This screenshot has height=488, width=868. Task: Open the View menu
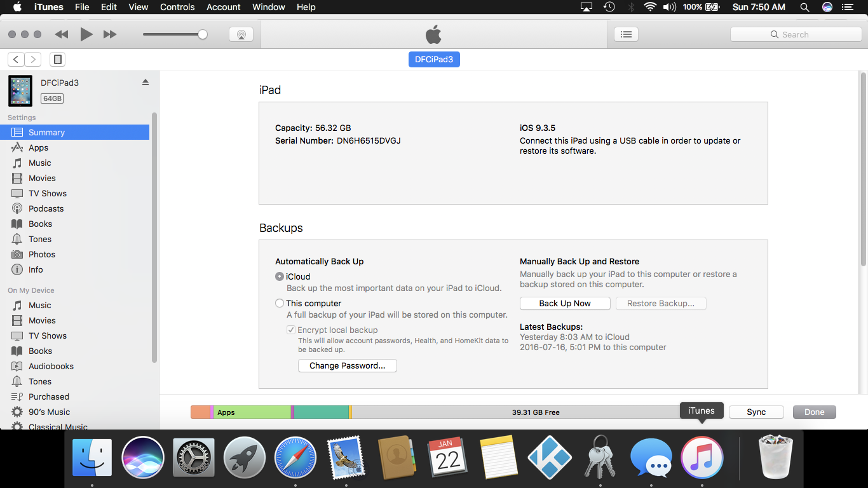[138, 7]
